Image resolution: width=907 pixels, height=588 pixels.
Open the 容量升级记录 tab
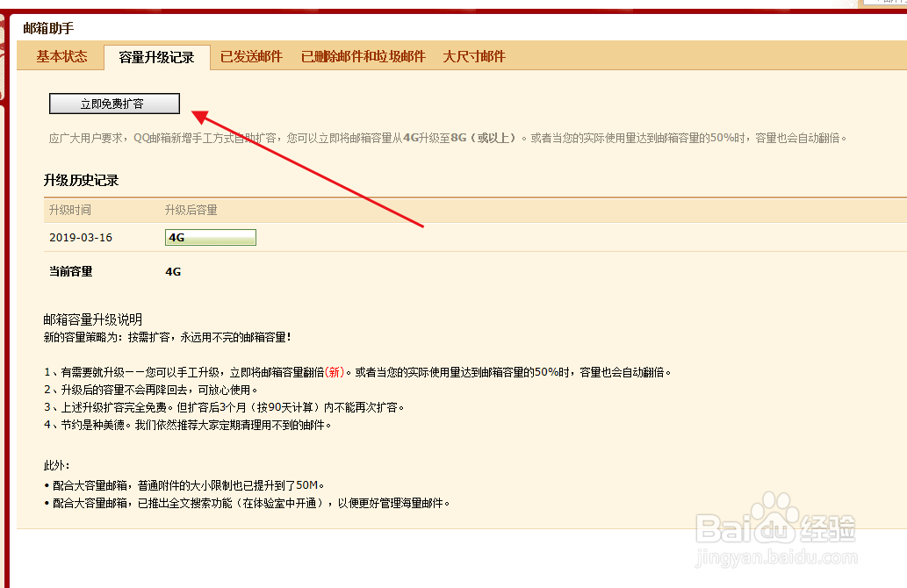156,54
